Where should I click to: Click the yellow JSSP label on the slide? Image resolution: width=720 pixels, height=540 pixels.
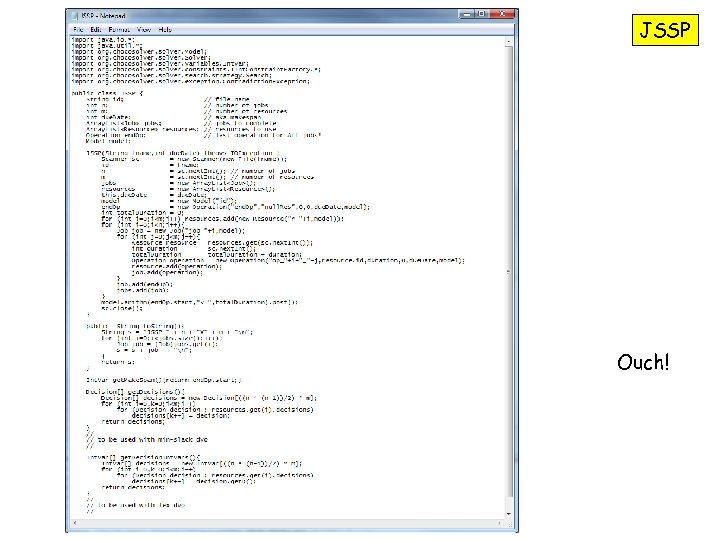665,30
